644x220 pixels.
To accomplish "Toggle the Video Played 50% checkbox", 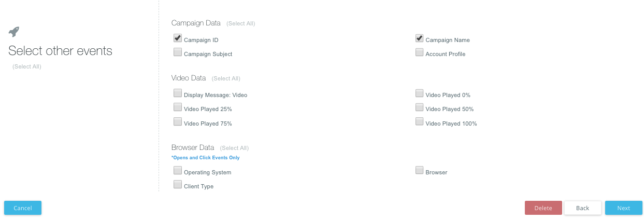I will (420, 107).
